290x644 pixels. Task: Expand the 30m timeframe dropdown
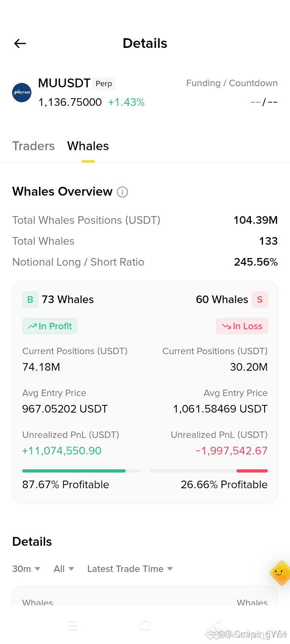pos(26,569)
